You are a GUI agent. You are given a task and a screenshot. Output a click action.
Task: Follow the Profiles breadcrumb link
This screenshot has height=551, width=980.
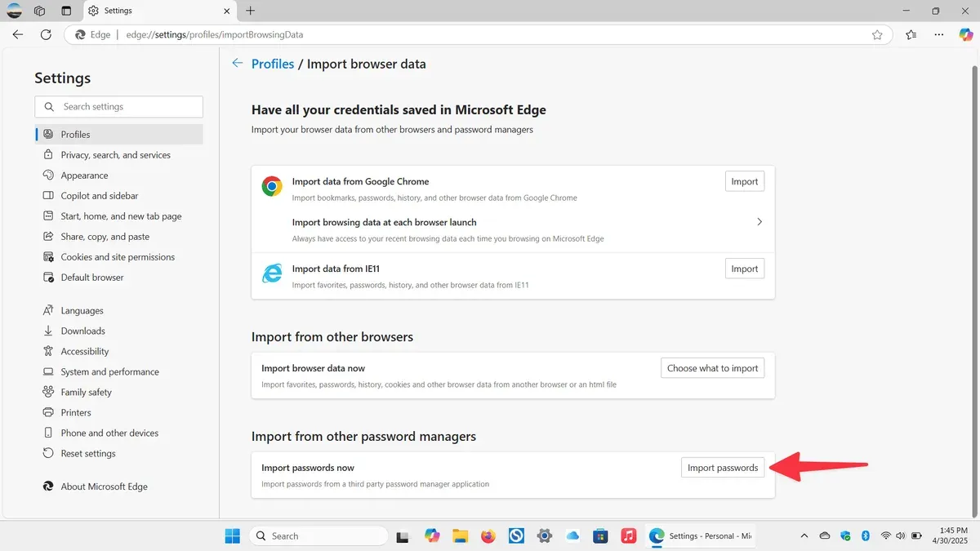[x=273, y=64]
